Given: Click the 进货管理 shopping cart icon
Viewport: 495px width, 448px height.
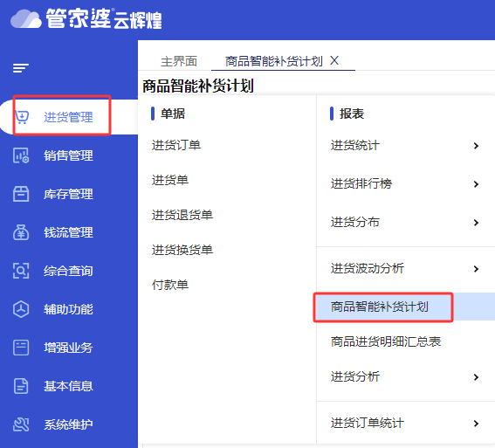Looking at the screenshot, I should pyautogui.click(x=22, y=117).
